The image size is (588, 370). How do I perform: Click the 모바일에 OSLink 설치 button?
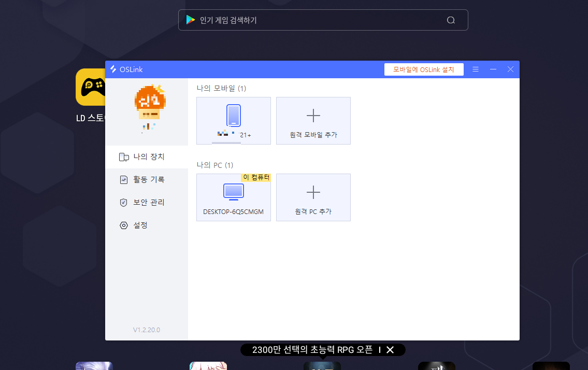(424, 69)
